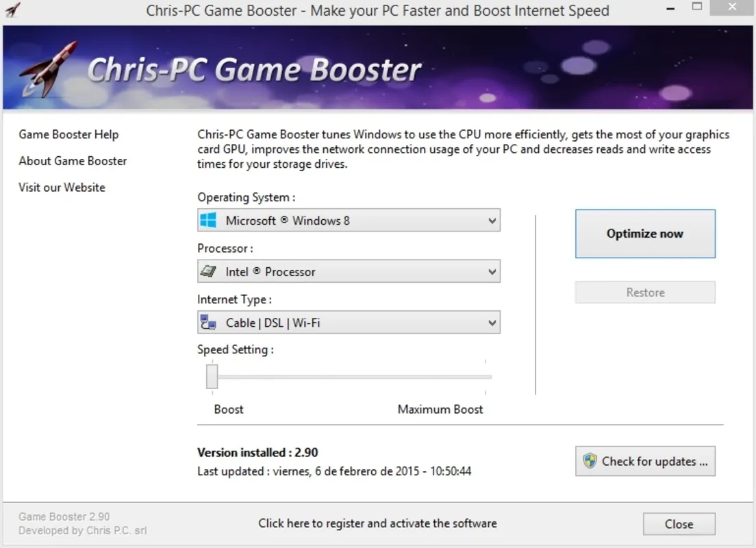The image size is (756, 548).
Task: Click 'Developed by Chris P.C. srl' text
Action: [x=82, y=531]
